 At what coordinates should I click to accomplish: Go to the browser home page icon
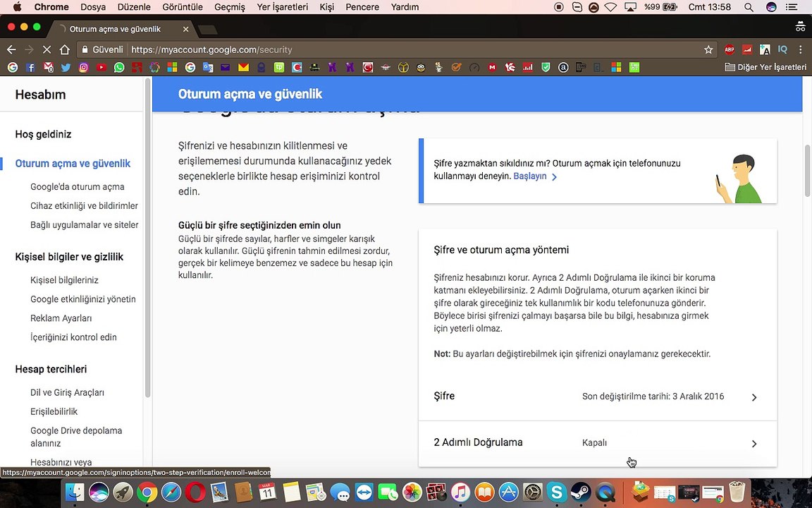(x=64, y=50)
